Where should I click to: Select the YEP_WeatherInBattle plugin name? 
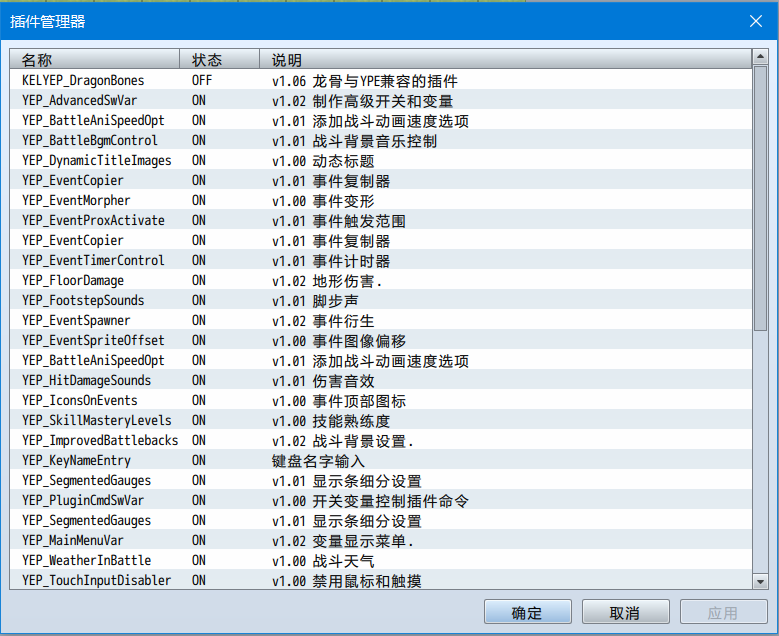click(86, 560)
